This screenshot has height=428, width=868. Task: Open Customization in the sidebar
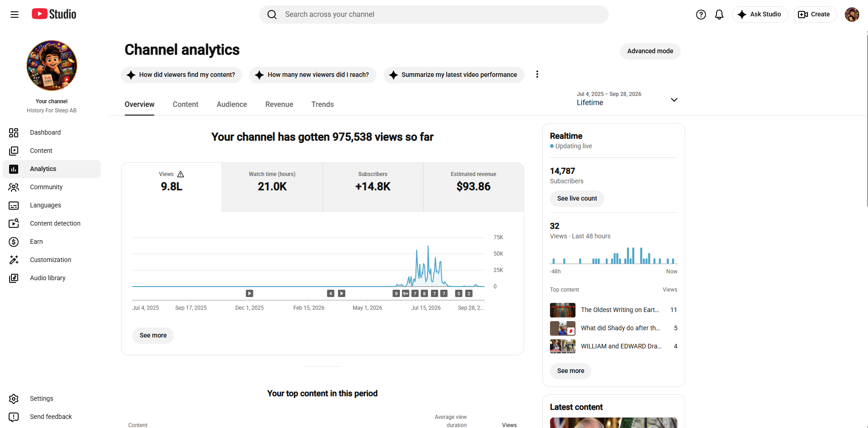pos(51,260)
